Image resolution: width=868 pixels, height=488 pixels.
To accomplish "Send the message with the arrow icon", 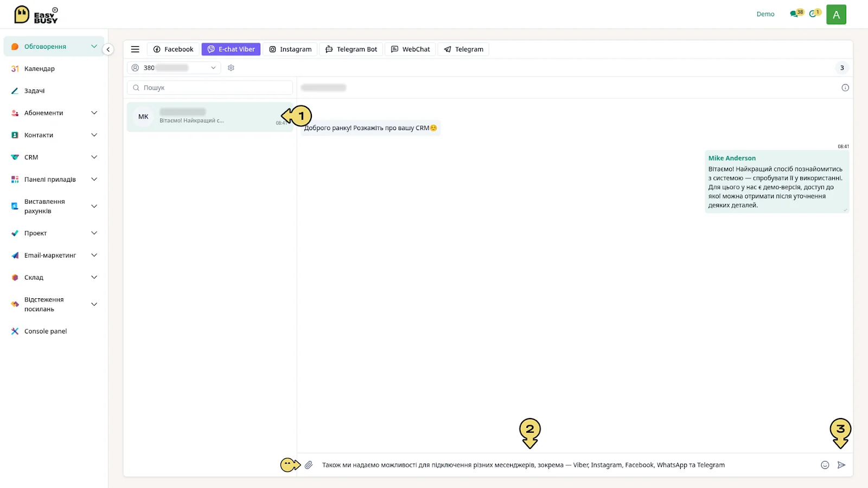I will pos(841,465).
